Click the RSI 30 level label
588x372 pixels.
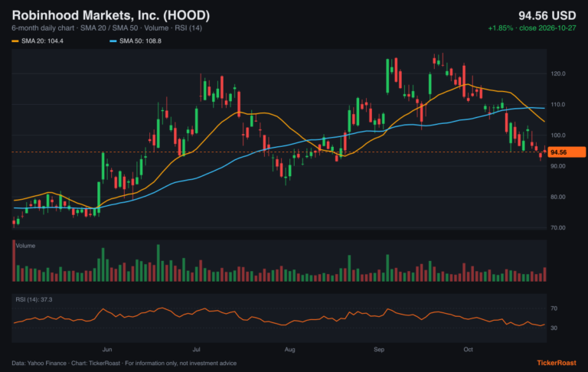pos(554,328)
